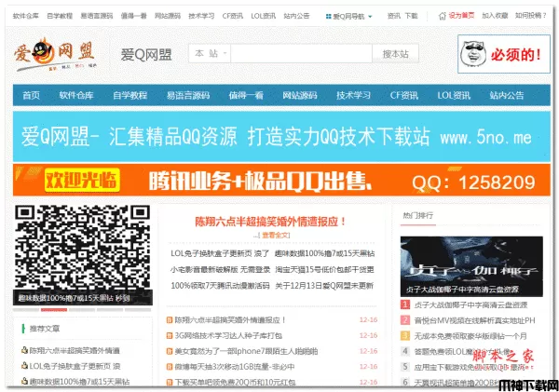This screenshot has height=392, width=559.
Task: Open 网站源码 in the blue navigation bar
Action: (300, 95)
